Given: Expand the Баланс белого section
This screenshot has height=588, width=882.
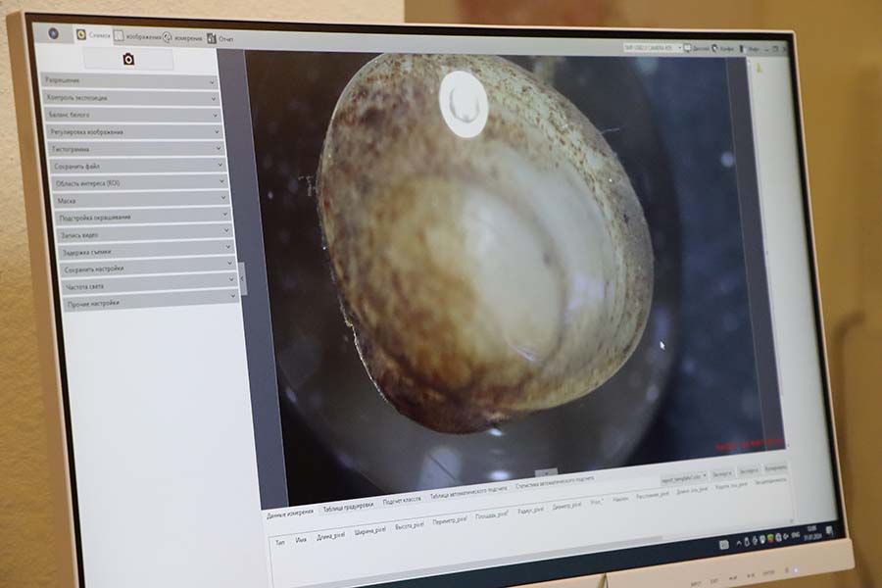Looking at the screenshot, I should (x=133, y=115).
